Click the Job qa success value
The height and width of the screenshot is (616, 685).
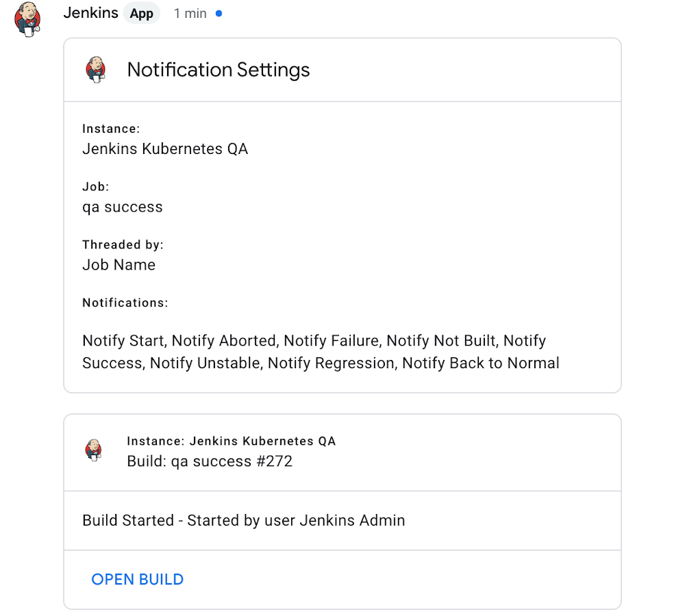(x=122, y=207)
